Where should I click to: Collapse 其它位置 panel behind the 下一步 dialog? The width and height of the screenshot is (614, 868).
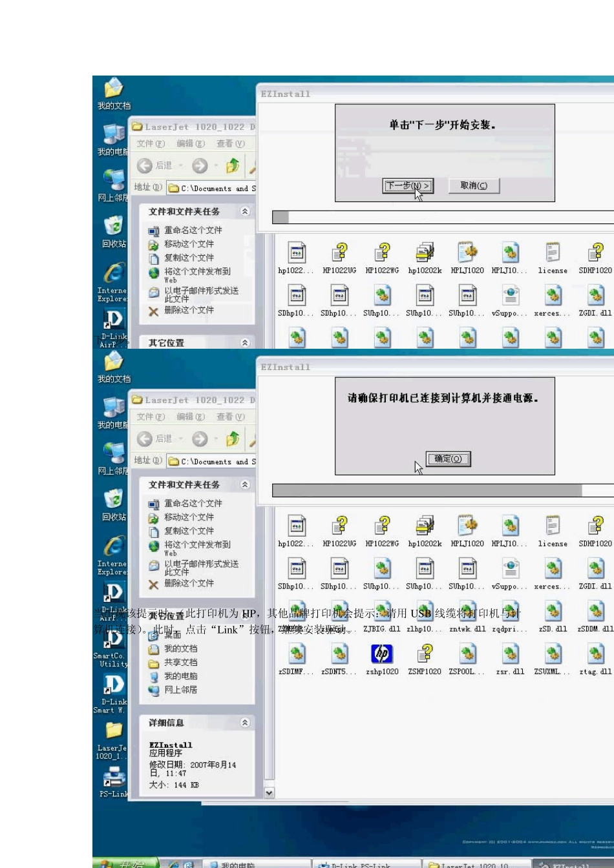pos(245,343)
